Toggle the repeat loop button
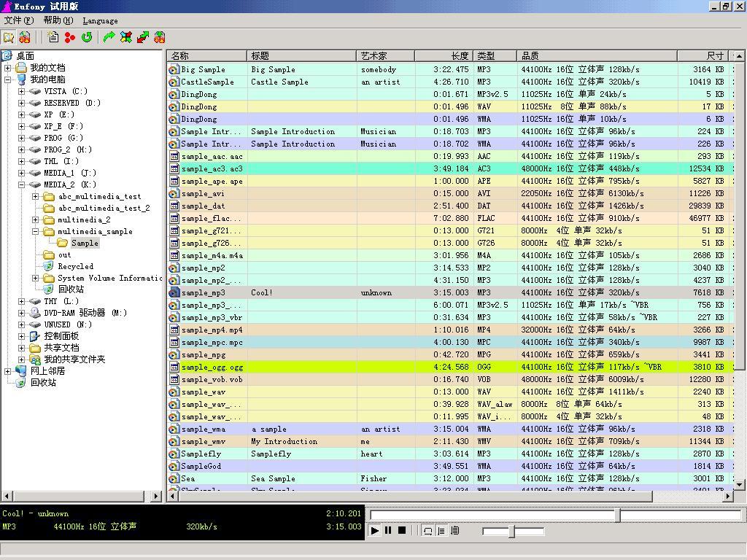747x560 pixels. 427,531
